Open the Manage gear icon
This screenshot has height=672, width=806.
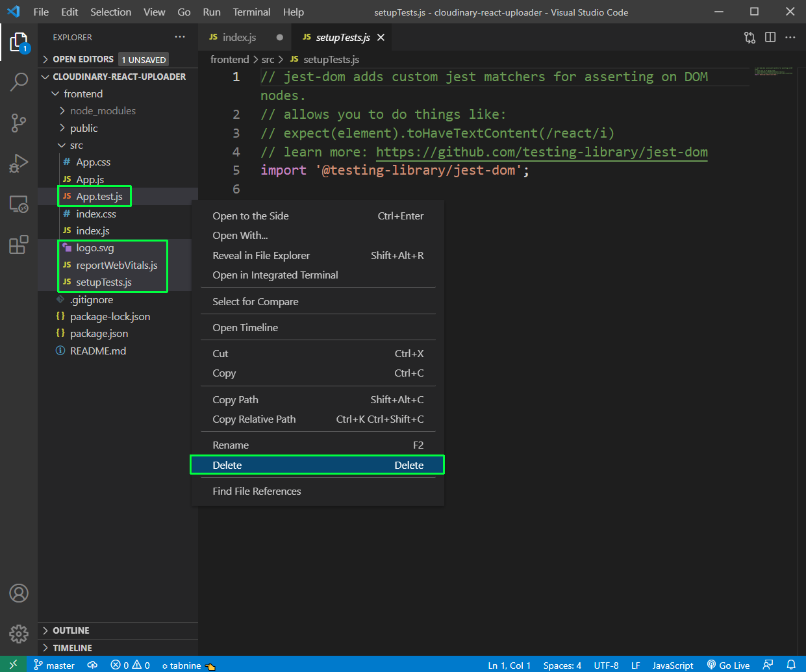click(19, 633)
